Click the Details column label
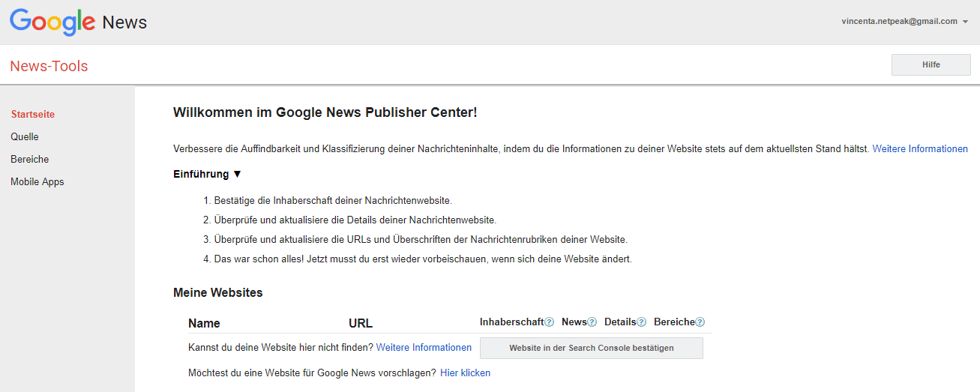Viewport: 980px width, 392px height. click(x=620, y=322)
